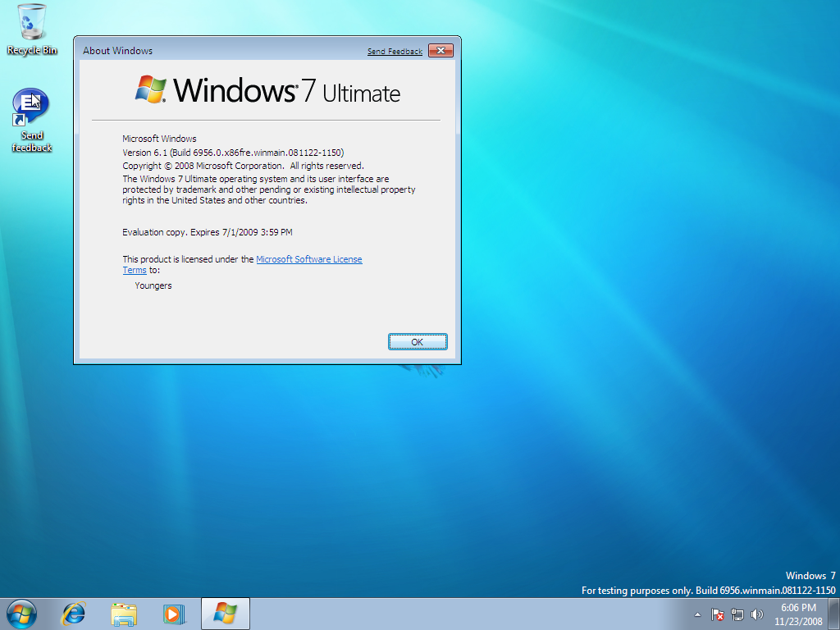Open the network status tray icon
This screenshot has width=840, height=630.
tap(737, 614)
